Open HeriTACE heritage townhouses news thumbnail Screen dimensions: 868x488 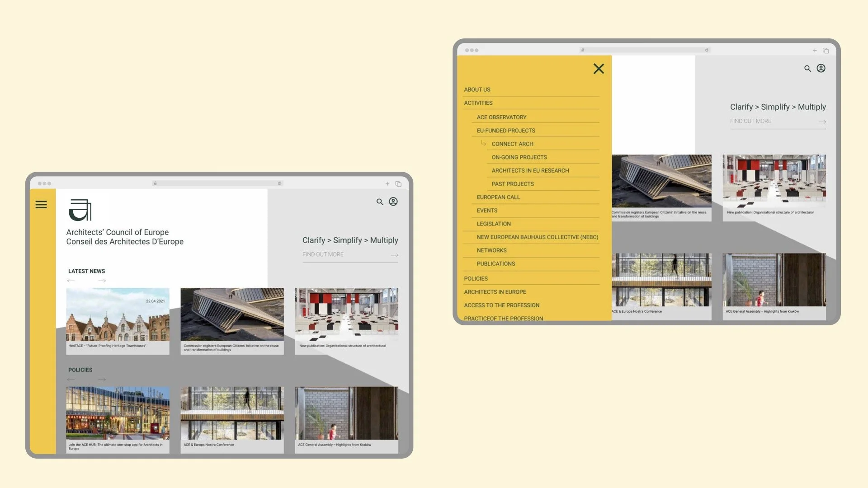pyautogui.click(x=118, y=315)
